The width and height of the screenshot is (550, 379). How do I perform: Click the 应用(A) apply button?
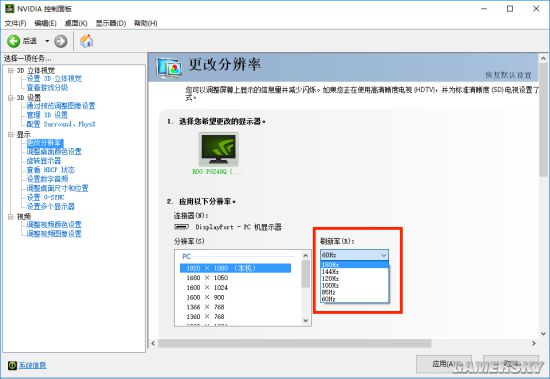[x=444, y=364]
